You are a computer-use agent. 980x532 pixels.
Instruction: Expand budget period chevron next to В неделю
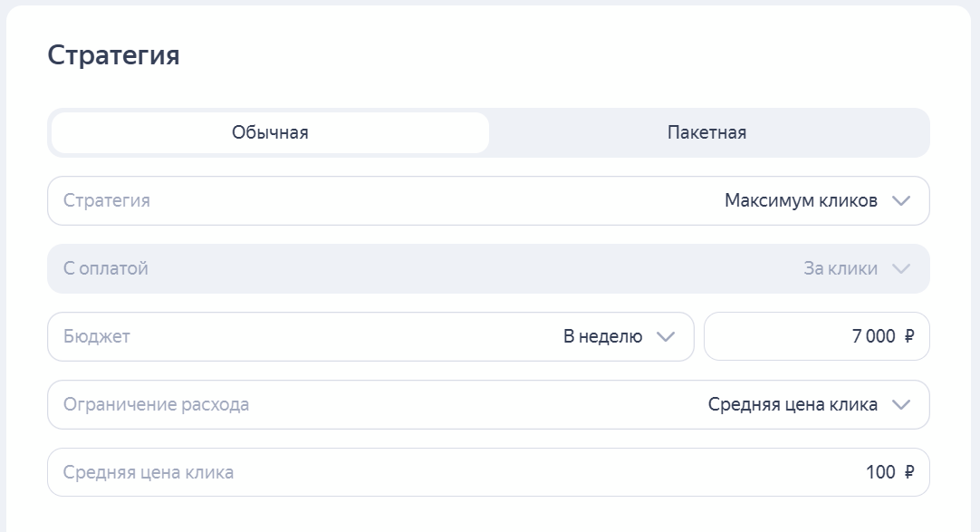[666, 337]
